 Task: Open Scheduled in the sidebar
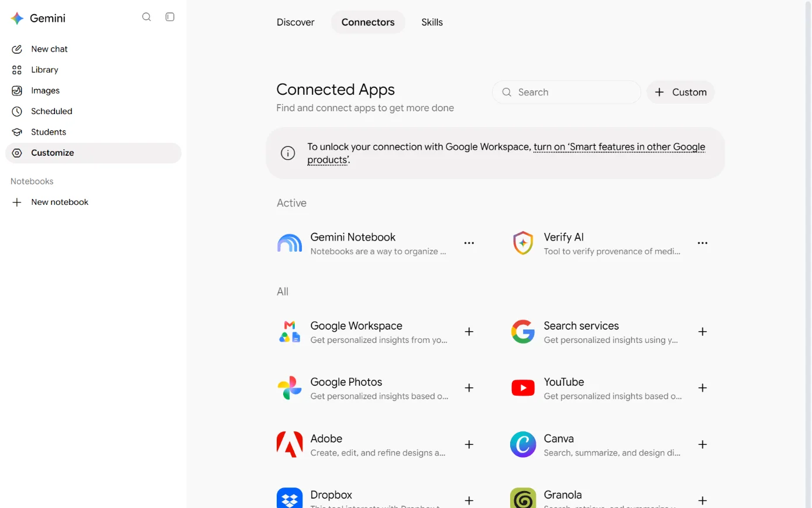(x=94, y=111)
